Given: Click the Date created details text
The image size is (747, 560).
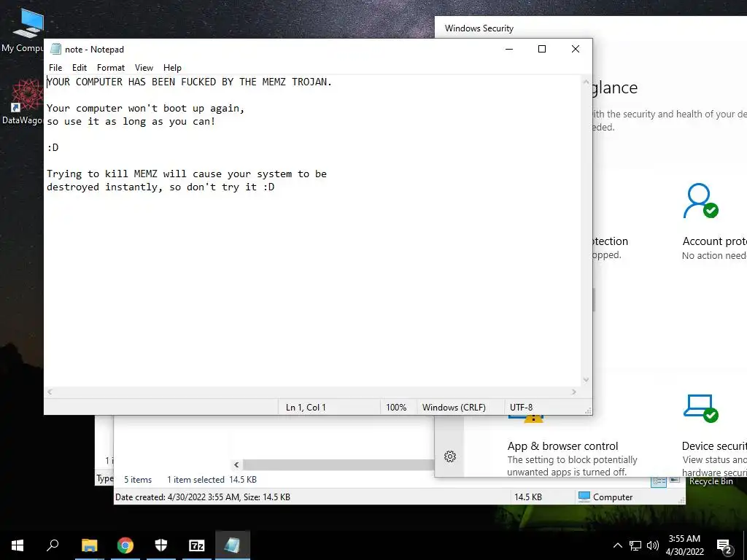Looking at the screenshot, I should point(203,497).
